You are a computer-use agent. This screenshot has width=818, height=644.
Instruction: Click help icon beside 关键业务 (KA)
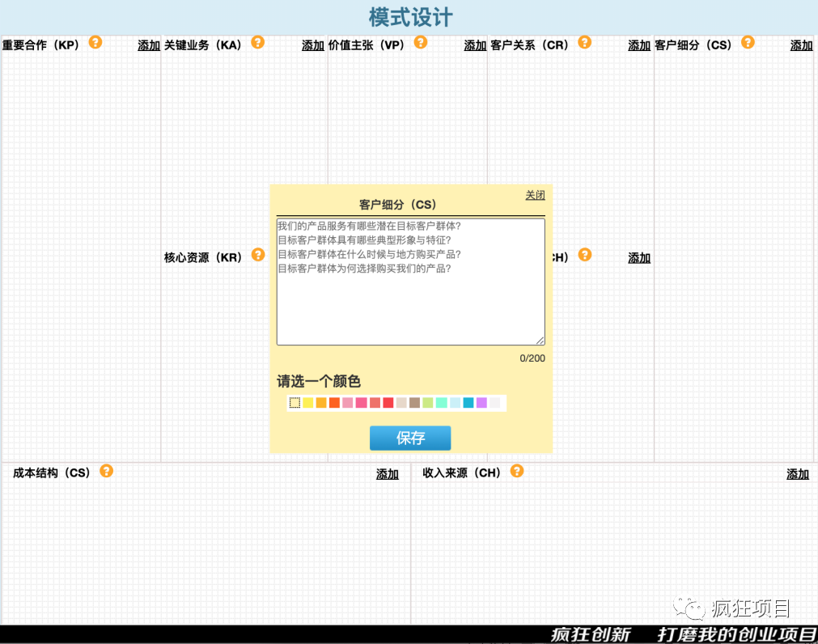point(258,43)
